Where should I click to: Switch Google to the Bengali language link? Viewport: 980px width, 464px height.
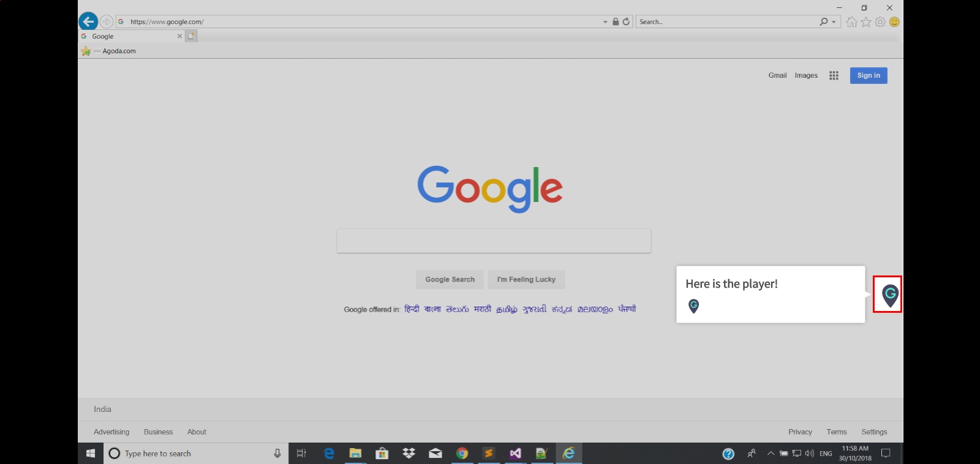pyautogui.click(x=432, y=309)
